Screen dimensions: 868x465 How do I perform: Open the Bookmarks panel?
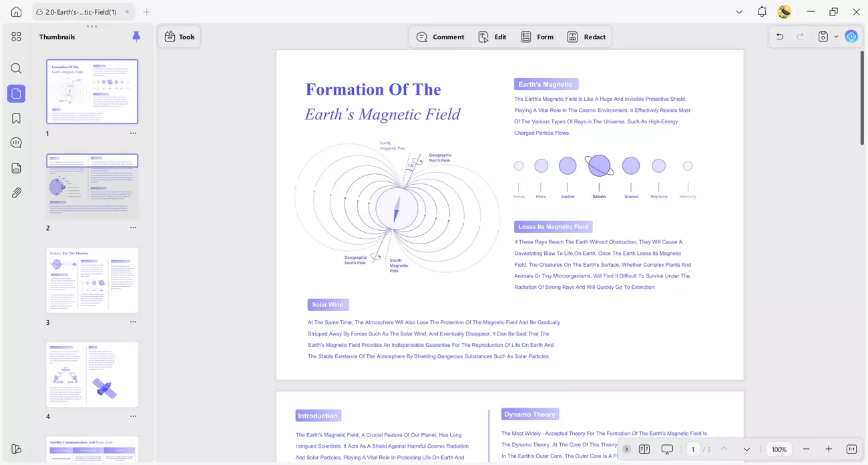[x=16, y=118]
